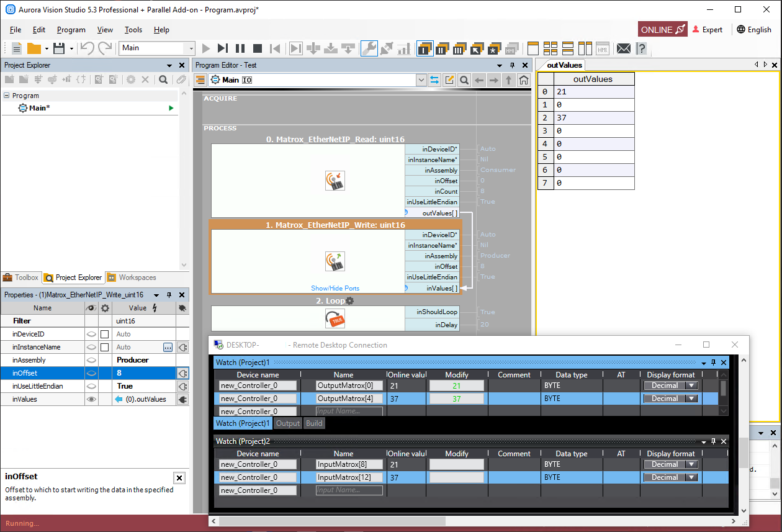Open Display format dropdown for OutputMatrox[0]
Screen dimensions: 782x532
(690, 385)
